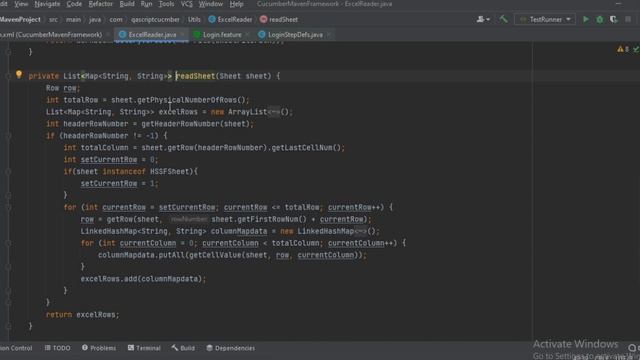The width and height of the screenshot is (640, 360).
Task: Collapse the currentRow for-loop fold marker
Action: click(x=8, y=207)
